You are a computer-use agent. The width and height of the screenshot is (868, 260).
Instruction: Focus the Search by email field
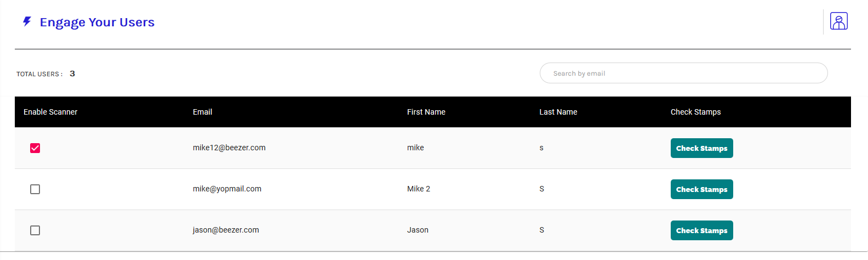coord(683,73)
